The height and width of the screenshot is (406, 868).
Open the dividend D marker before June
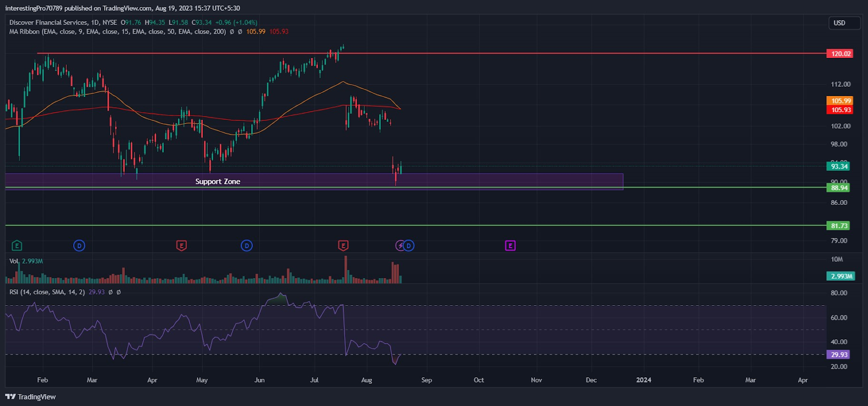[247, 246]
